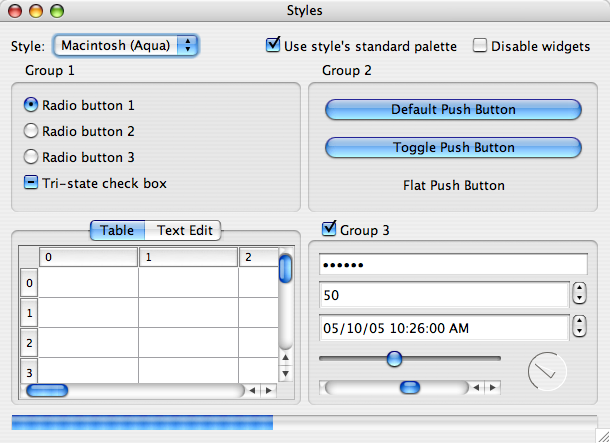The image size is (610, 443).
Task: Enable the Disable widgets checkbox
Action: click(480, 45)
